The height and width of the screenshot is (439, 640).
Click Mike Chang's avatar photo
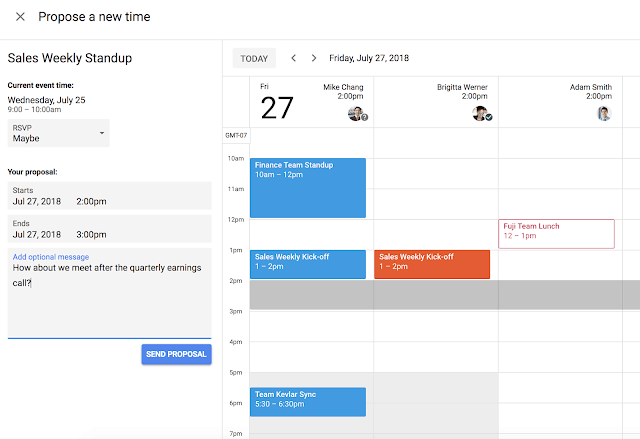[355, 114]
